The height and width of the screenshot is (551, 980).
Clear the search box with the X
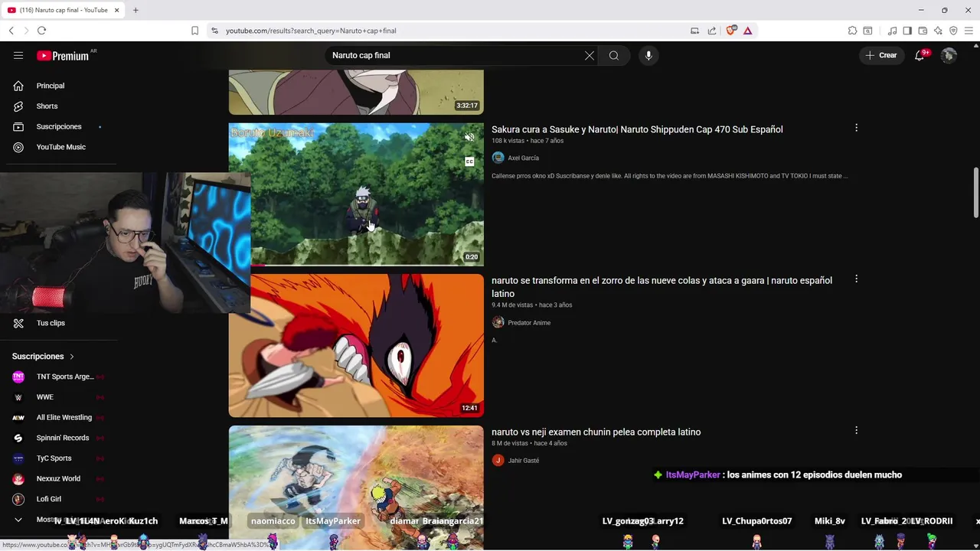coord(590,55)
